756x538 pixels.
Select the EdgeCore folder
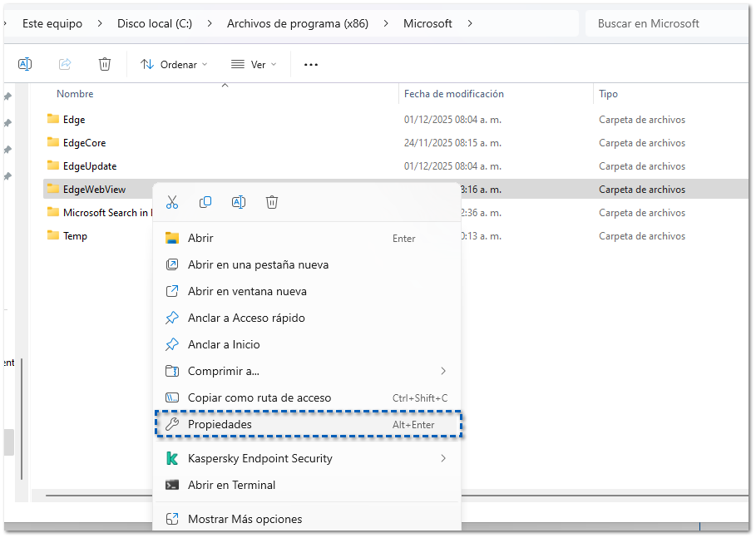84,143
